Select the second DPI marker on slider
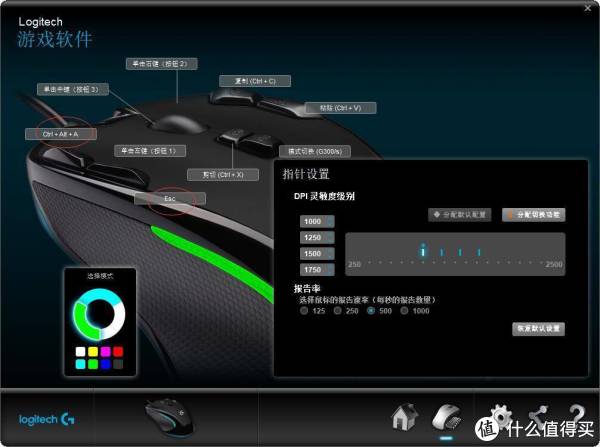Screen dimensions: 600x447 click(x=442, y=252)
